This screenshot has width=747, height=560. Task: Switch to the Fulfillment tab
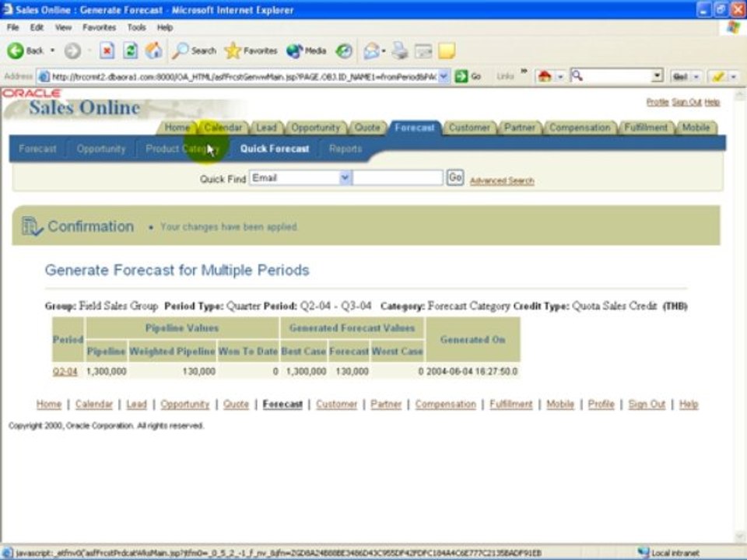coord(646,128)
